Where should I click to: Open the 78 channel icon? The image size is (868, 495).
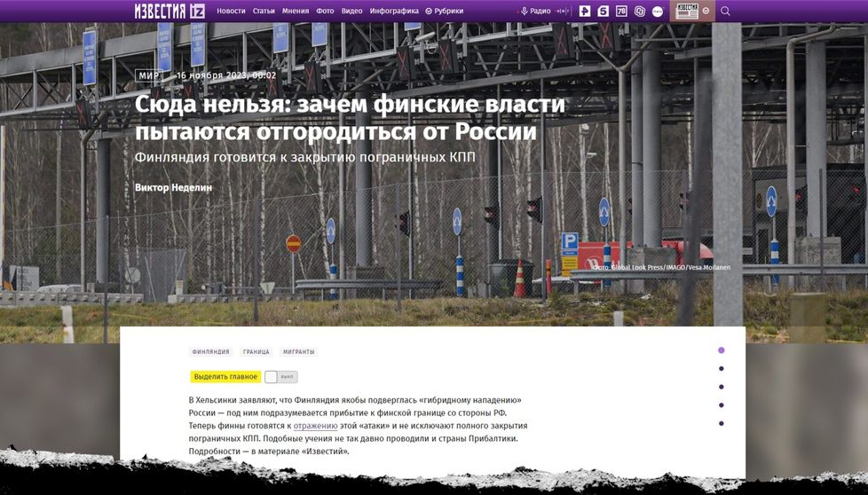[x=621, y=11]
